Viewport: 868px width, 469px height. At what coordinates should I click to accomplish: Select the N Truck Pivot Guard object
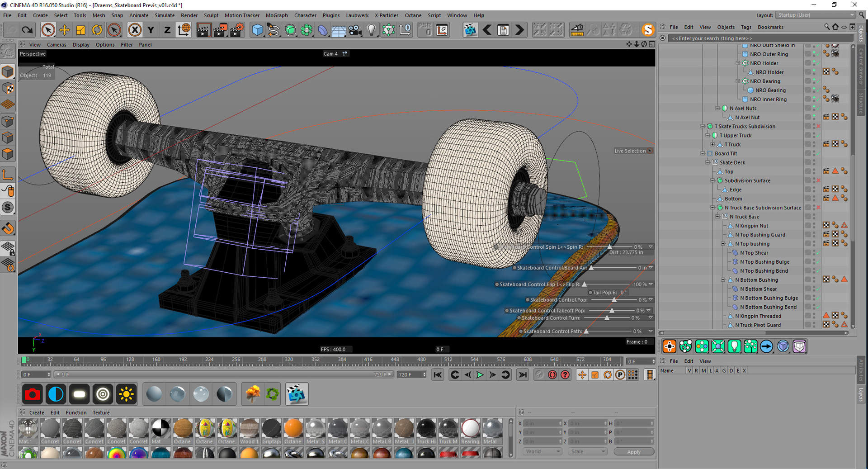click(758, 325)
